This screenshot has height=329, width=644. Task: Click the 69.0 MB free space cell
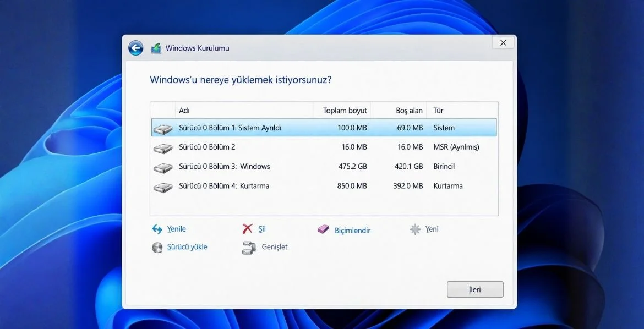[410, 128]
